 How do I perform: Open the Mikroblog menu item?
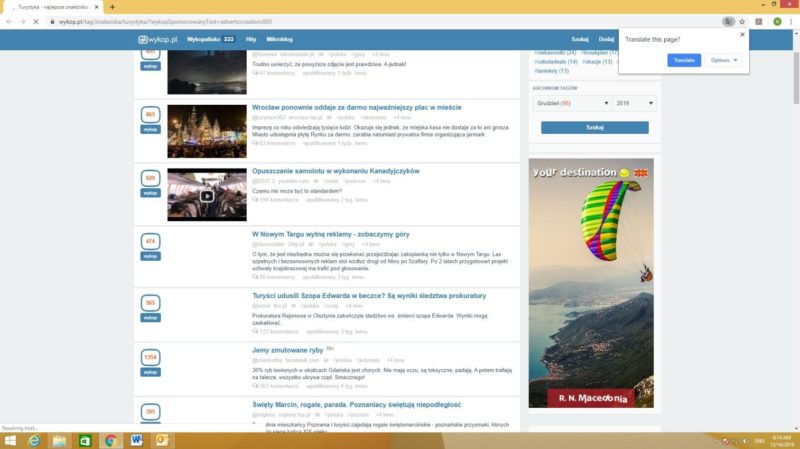coord(280,39)
